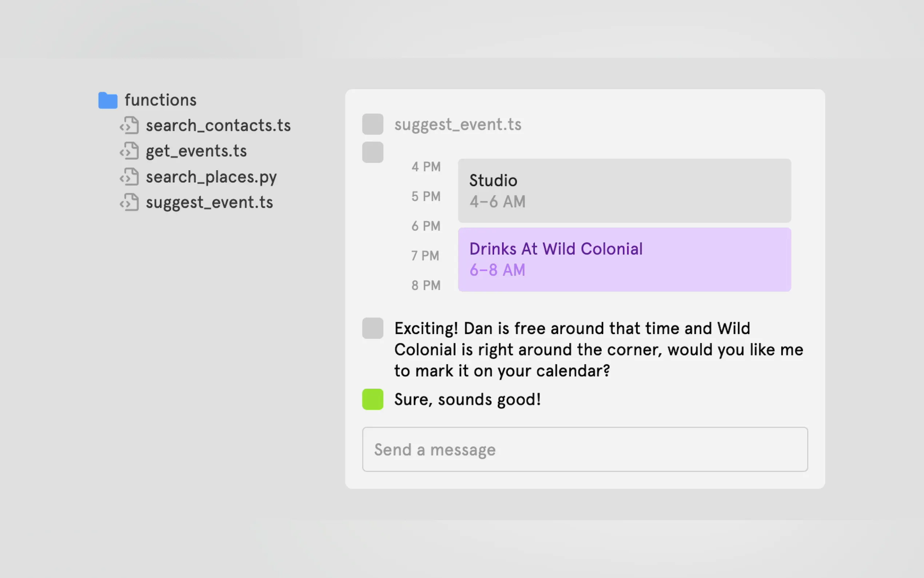Collapse the functions folder label
The width and height of the screenshot is (924, 578).
[160, 100]
